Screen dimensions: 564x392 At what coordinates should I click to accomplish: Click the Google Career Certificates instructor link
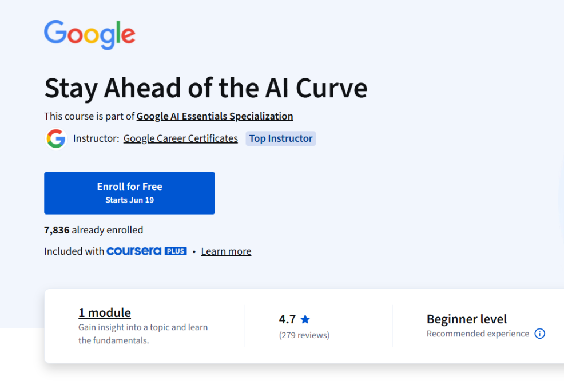point(180,138)
